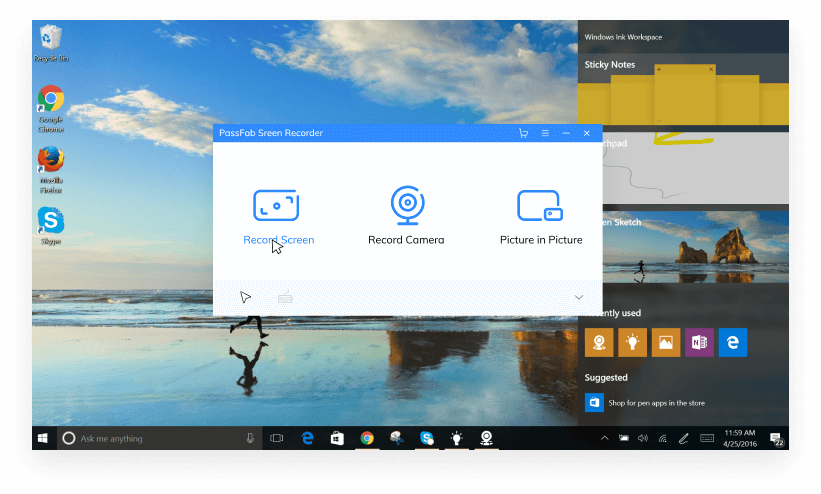
Task: Show hidden system tray icons
Action: coord(604,438)
